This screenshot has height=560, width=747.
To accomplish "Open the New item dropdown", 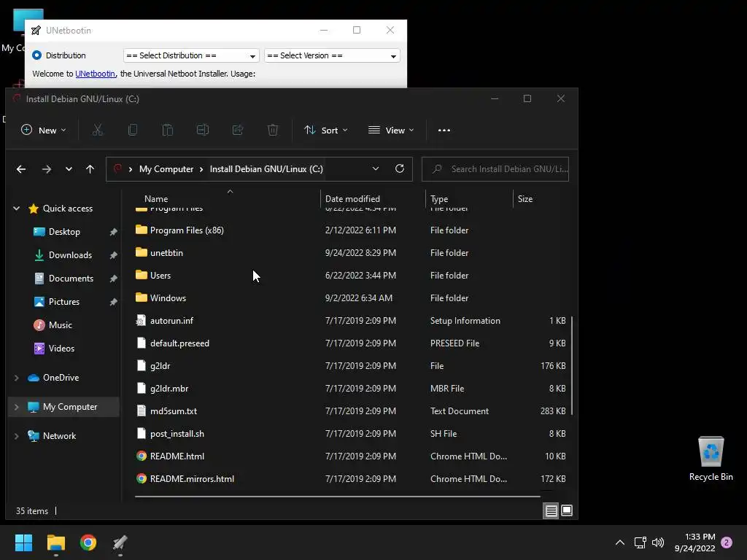I will click(x=44, y=130).
